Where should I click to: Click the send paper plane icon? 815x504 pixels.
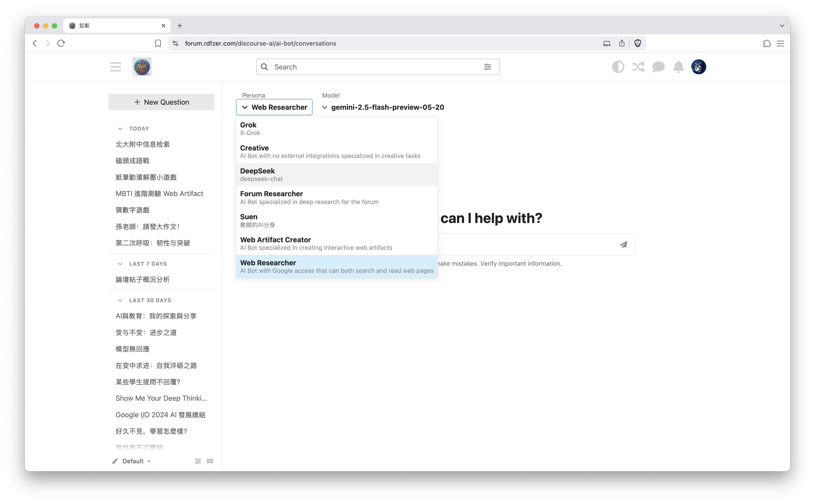623,244
